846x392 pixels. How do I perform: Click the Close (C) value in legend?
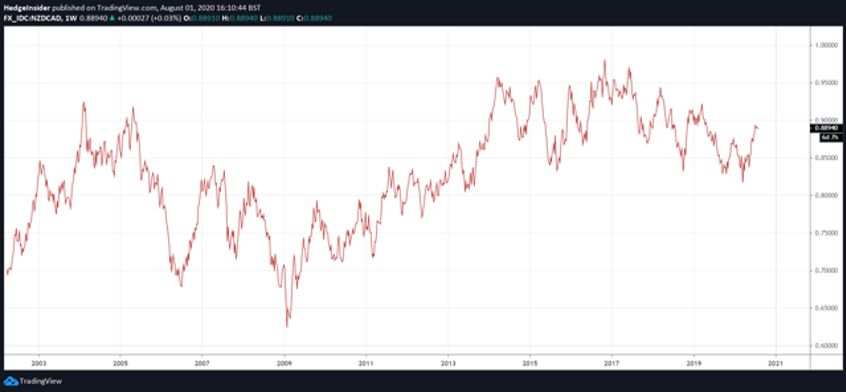click(317, 18)
